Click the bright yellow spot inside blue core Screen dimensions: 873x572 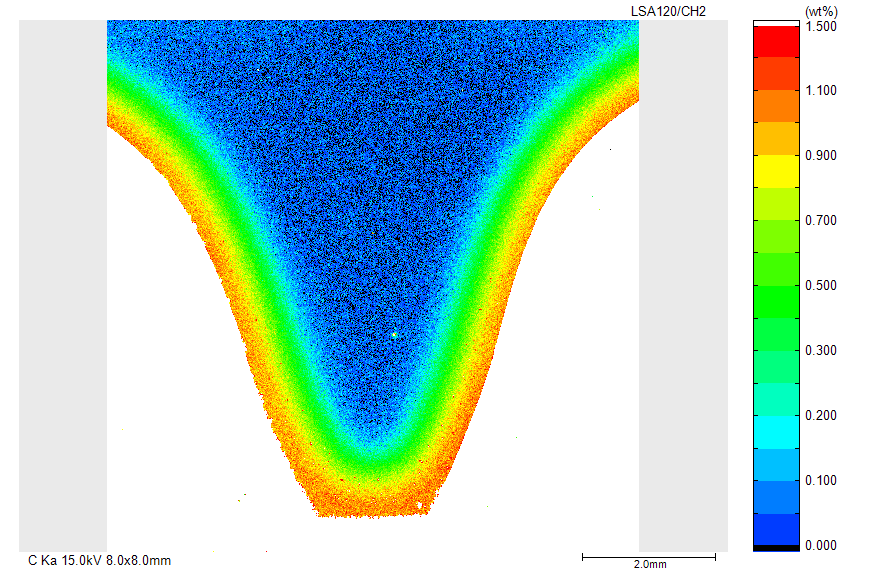pyautogui.click(x=394, y=335)
